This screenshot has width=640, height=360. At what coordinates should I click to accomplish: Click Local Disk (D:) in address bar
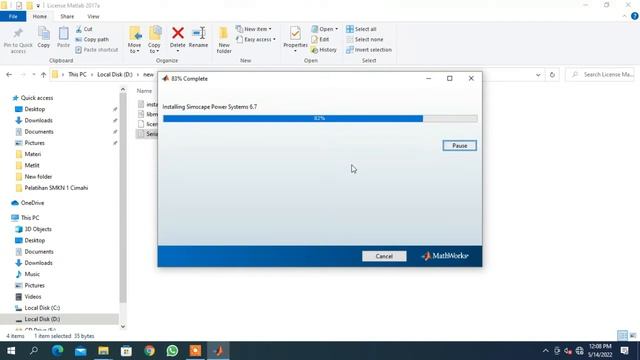115,75
